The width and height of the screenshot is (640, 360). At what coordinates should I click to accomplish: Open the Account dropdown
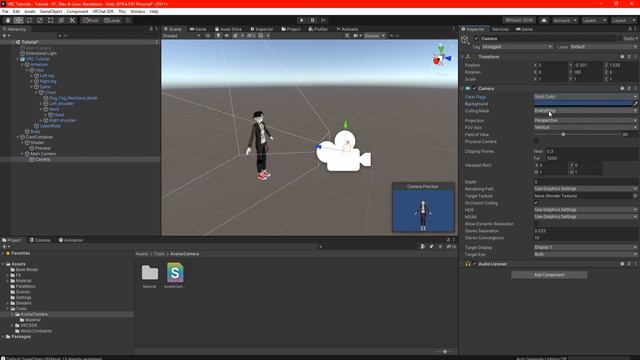click(x=564, y=20)
